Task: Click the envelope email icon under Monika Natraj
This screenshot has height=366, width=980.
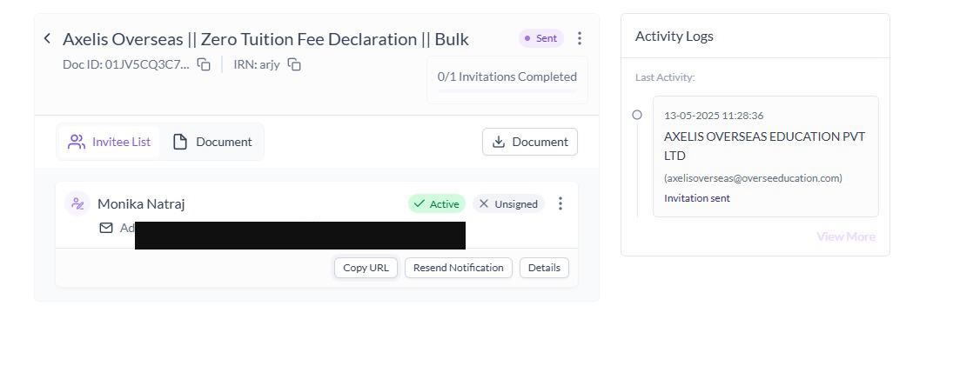Action: coord(106,228)
